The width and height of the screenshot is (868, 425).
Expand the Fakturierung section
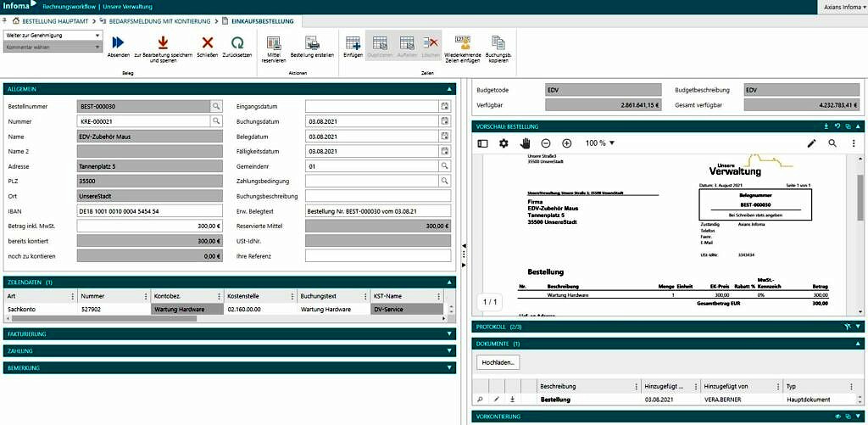(449, 334)
